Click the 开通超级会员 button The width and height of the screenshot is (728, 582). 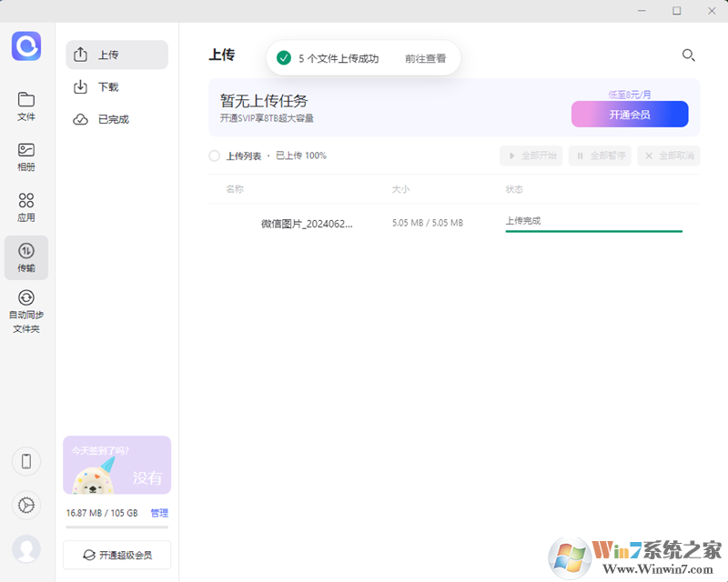click(x=117, y=555)
